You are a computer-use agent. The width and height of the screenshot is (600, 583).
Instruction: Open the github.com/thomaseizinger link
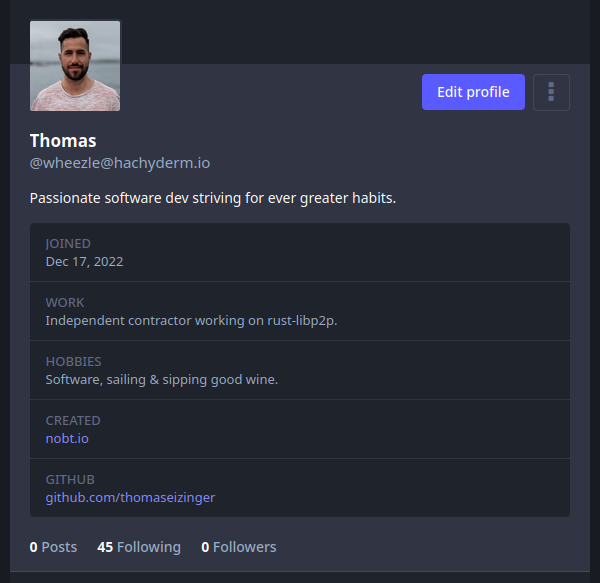(130, 498)
